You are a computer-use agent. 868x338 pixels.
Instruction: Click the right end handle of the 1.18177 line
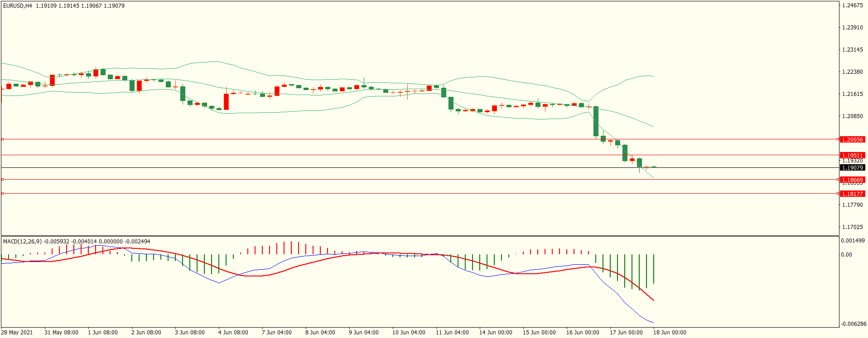click(x=838, y=194)
